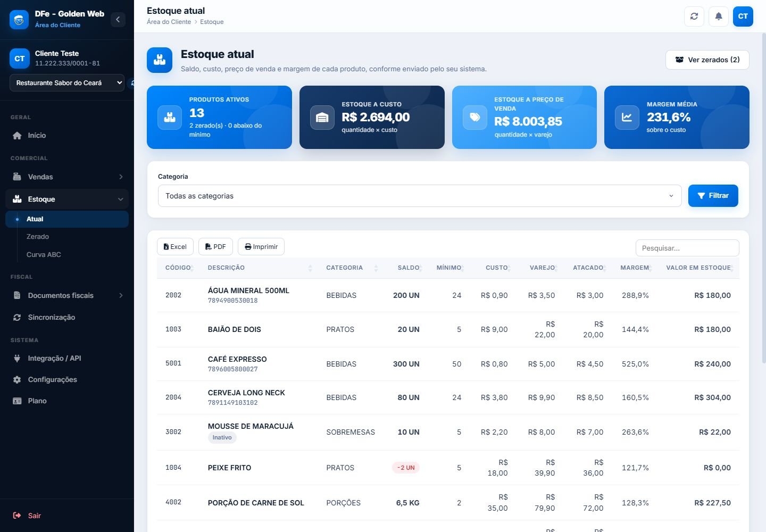Click the Sair logout icon
The width and height of the screenshot is (766, 532).
coord(17,516)
